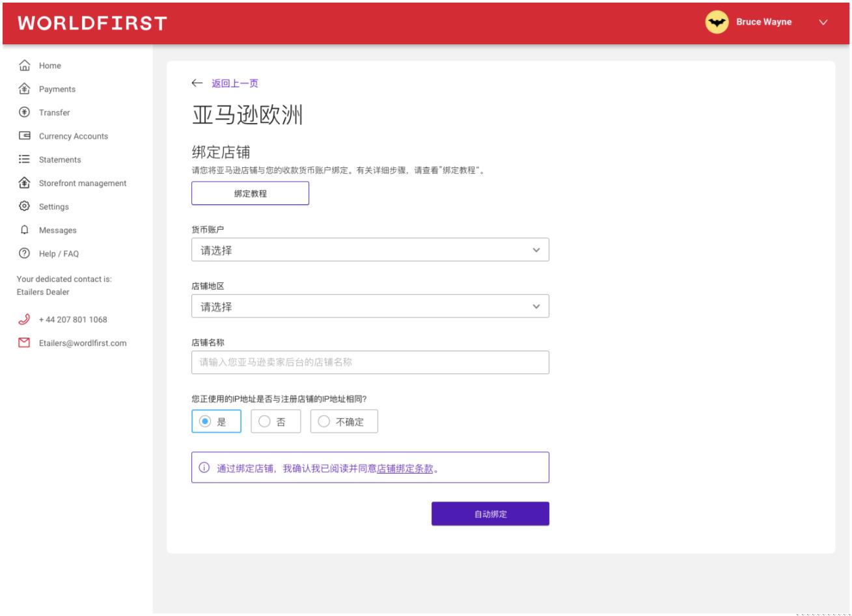Expand the 店铺地区 dropdown
Screen dimensions: 852x616
tap(370, 306)
